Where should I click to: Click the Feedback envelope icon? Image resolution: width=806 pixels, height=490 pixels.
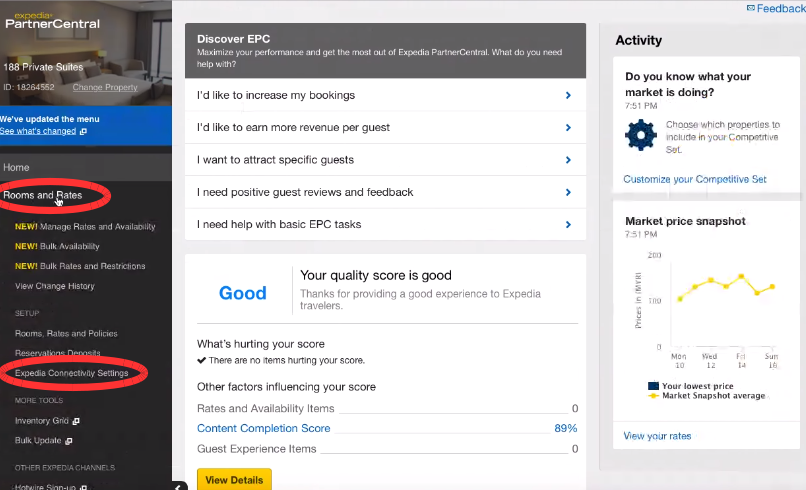[750, 8]
